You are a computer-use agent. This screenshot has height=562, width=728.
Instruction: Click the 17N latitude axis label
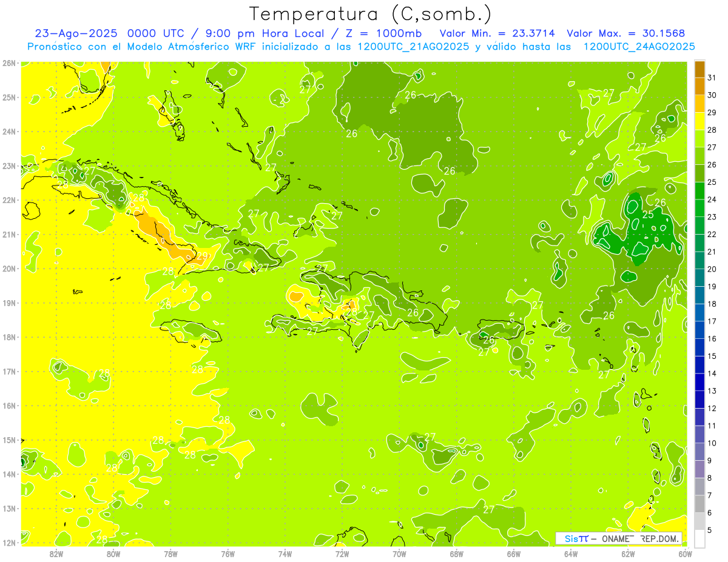click(8, 371)
